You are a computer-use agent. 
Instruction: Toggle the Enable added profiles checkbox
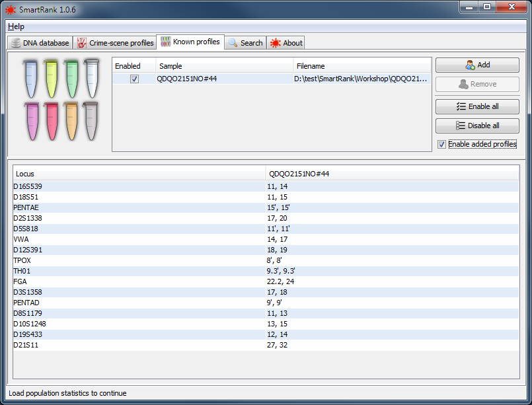point(441,144)
